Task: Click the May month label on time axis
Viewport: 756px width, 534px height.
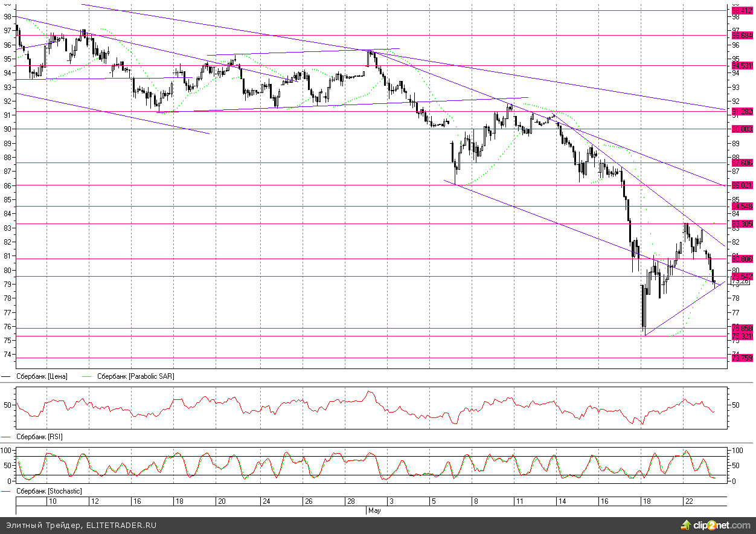Action: [x=374, y=510]
